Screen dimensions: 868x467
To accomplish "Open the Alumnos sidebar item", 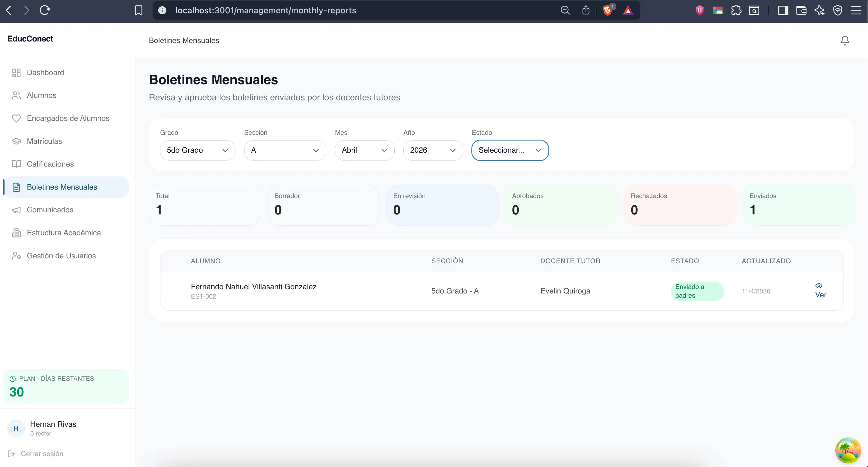I will coord(41,95).
